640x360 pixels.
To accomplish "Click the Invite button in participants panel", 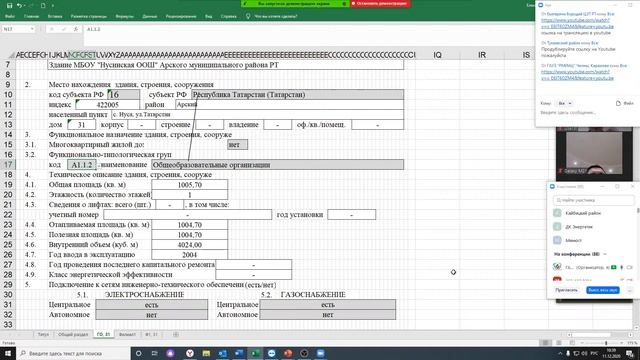I will 567,290.
